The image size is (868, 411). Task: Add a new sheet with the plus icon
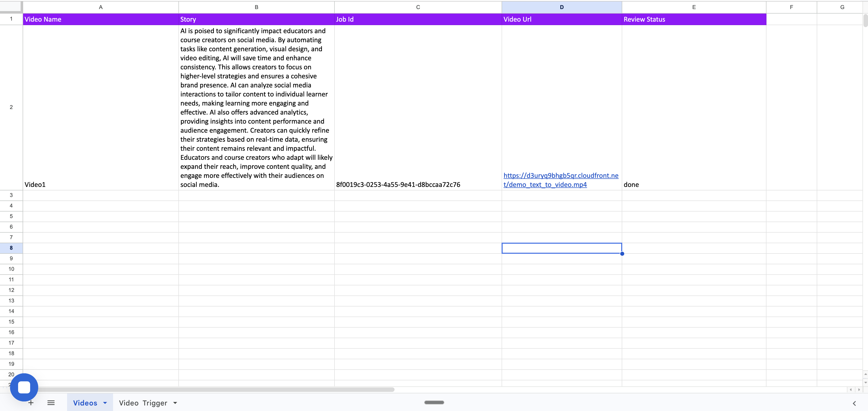pyautogui.click(x=31, y=402)
